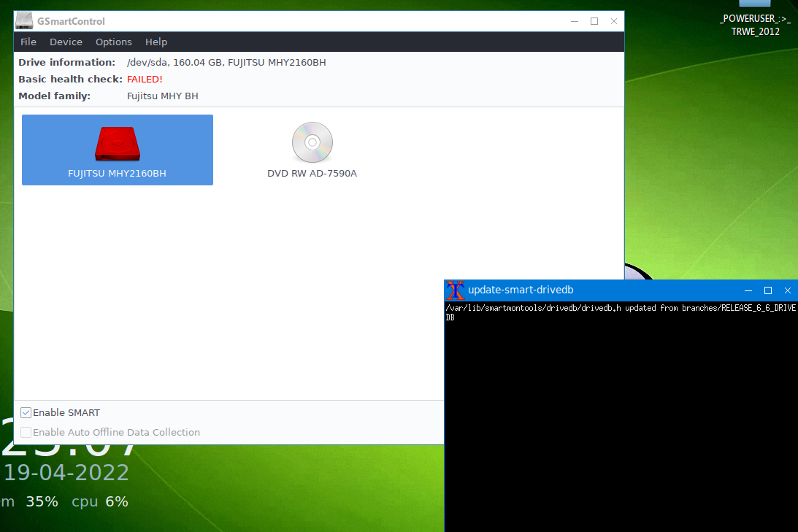Close the GSmartControl window
Viewport: 798px width, 532px height.
point(614,21)
